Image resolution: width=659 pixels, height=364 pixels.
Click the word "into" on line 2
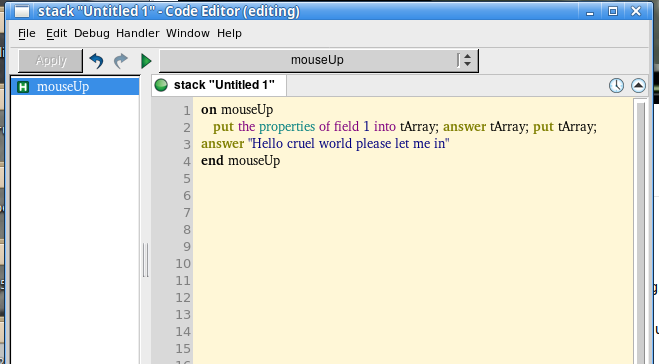tap(385, 127)
